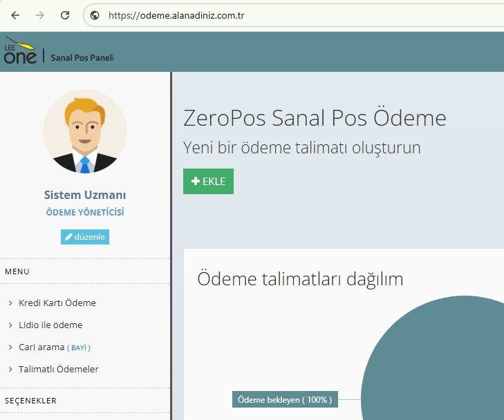This screenshot has height=420, width=504.
Task: Click the LEE One logo
Action: click(x=20, y=52)
